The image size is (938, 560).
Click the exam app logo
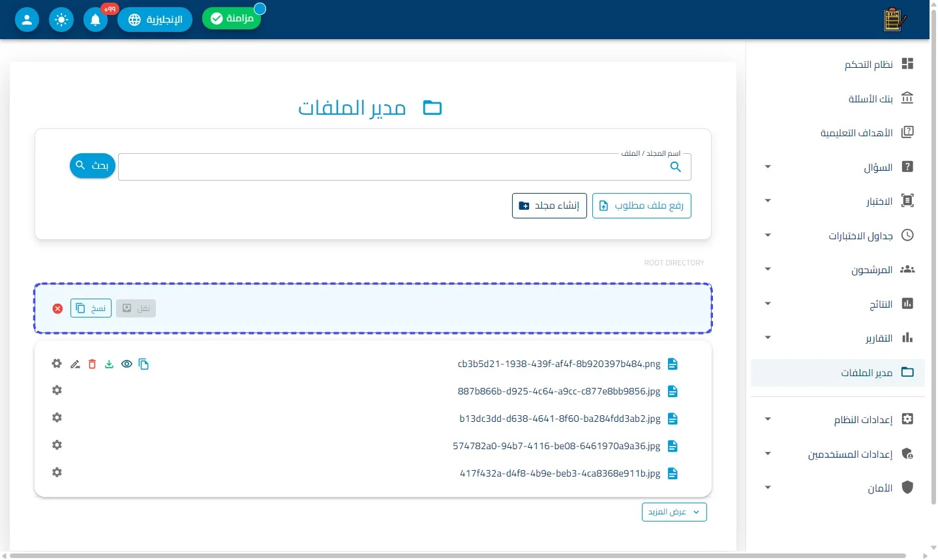pos(894,20)
